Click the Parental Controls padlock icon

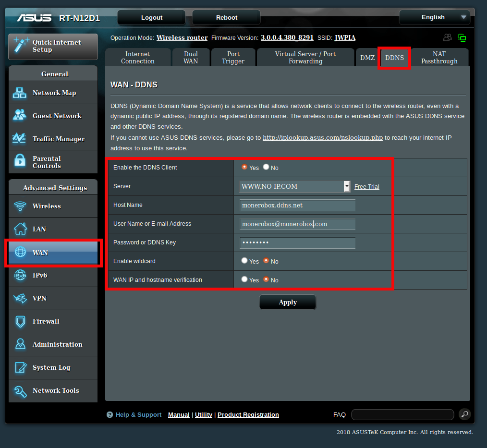pos(20,160)
